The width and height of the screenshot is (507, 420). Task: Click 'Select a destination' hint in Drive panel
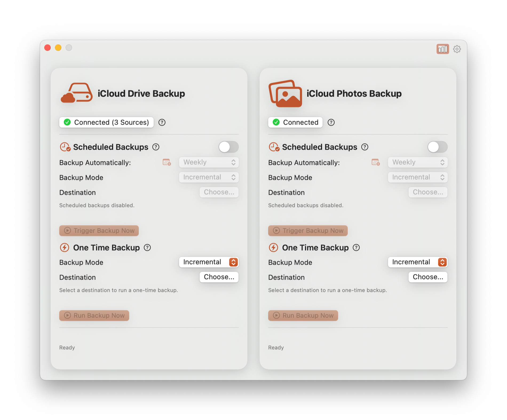coord(118,290)
